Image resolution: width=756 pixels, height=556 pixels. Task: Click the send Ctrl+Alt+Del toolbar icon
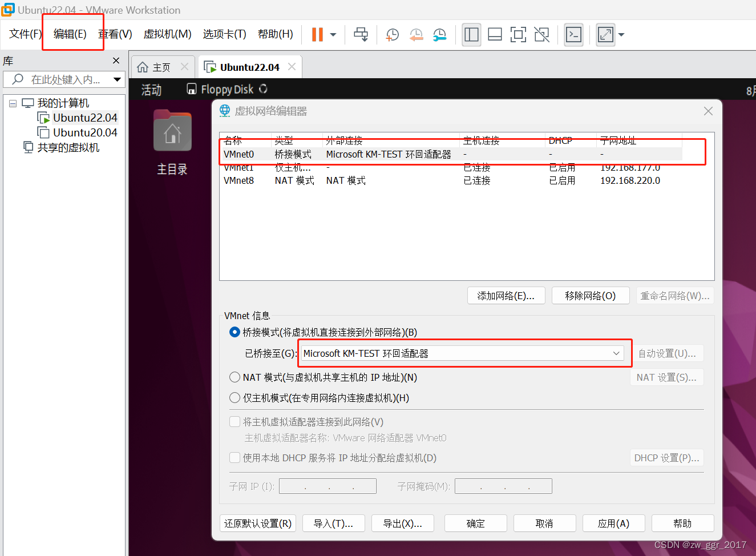361,35
